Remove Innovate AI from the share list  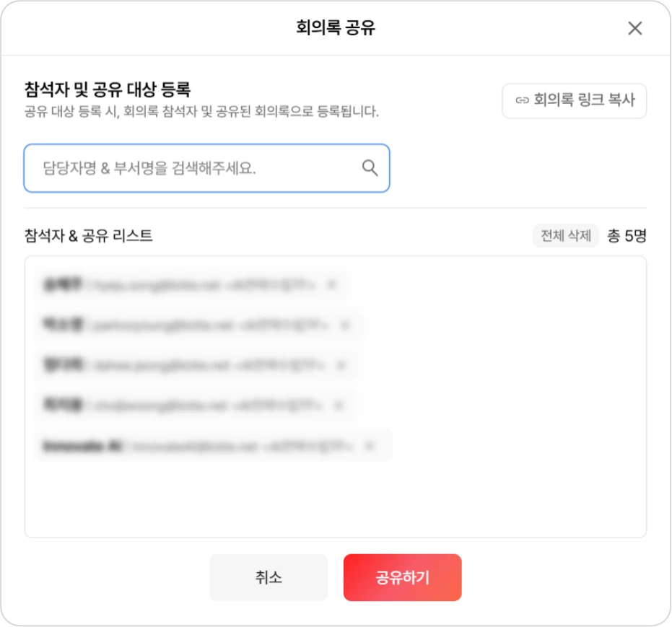click(370, 446)
